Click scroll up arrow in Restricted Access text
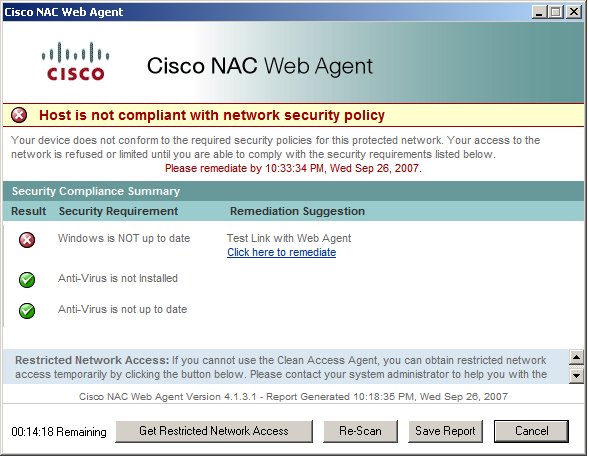Image resolution: width=589 pixels, height=459 pixels. tap(576, 357)
